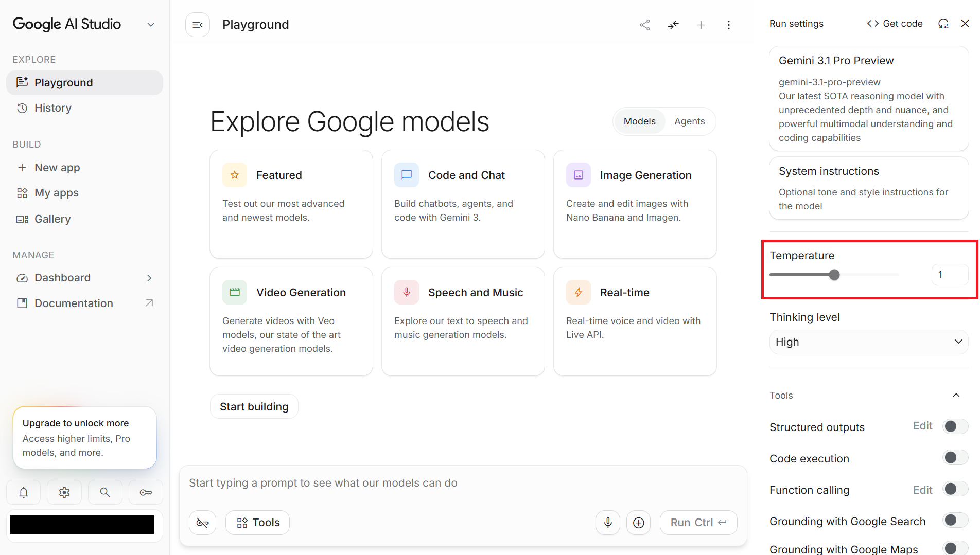The width and height of the screenshot is (980, 555).
Task: Toggle Structured outputs switch
Action: tap(955, 426)
